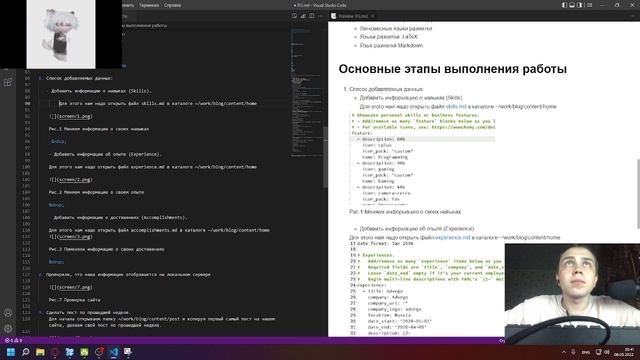Open the Справка menu
This screenshot has height=360, width=640.
point(172,5)
